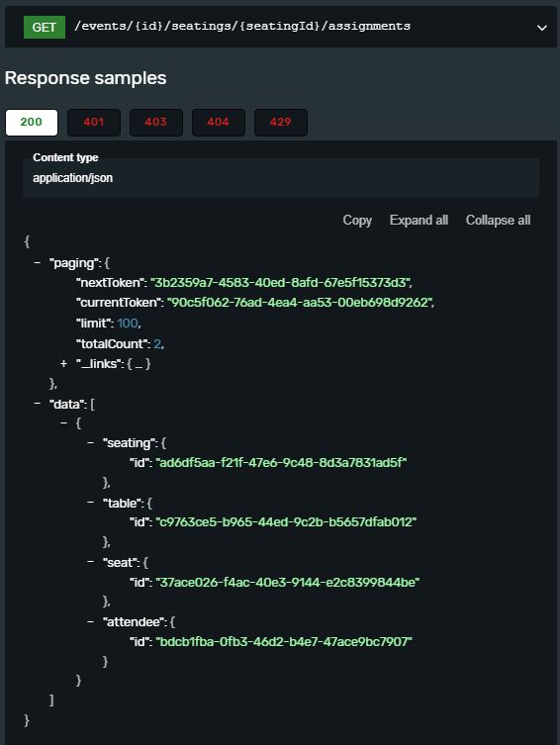The width and height of the screenshot is (560, 745).
Task: Collapse the first data array item
Action: pyautogui.click(x=63, y=422)
